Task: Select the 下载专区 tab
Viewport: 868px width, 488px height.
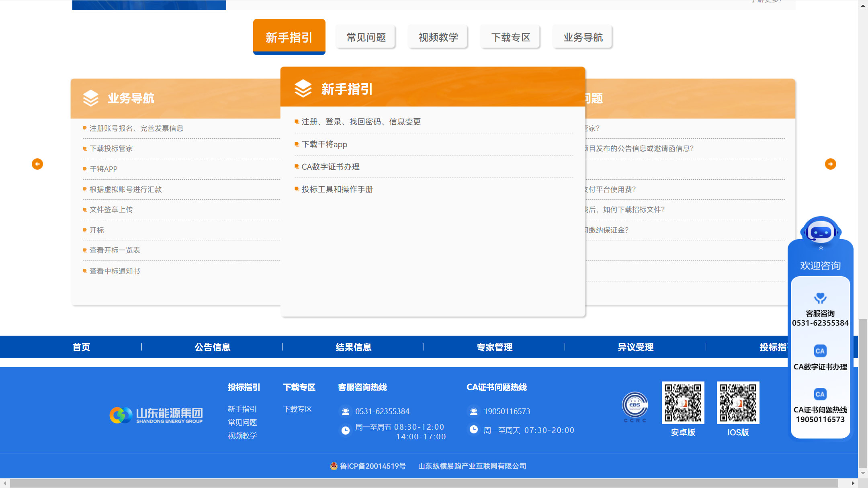Action: click(510, 37)
